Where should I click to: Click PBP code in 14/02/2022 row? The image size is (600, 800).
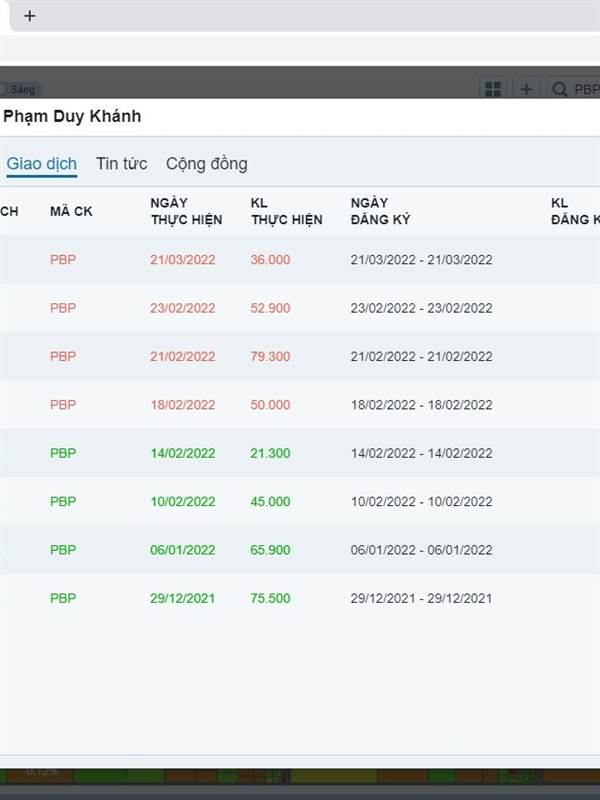[x=63, y=453]
